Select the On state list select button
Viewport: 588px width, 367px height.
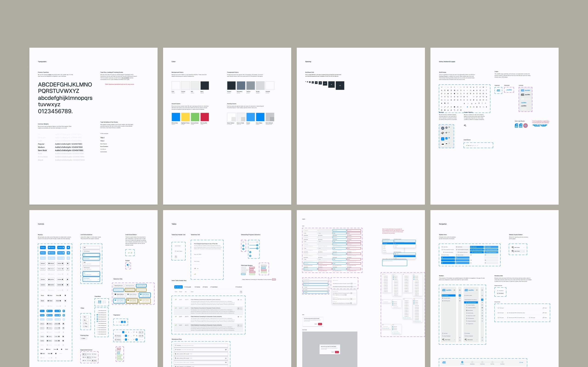[91, 255]
